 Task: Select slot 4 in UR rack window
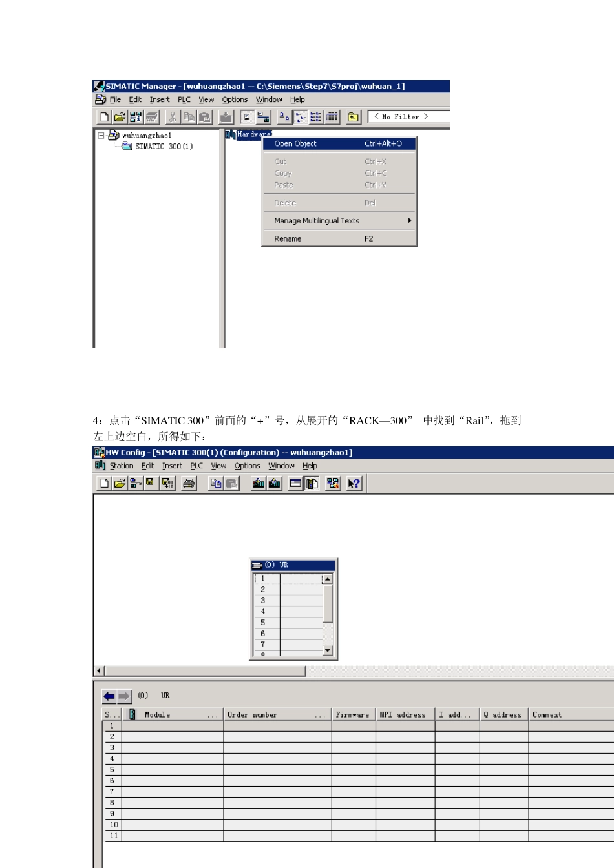[288, 612]
